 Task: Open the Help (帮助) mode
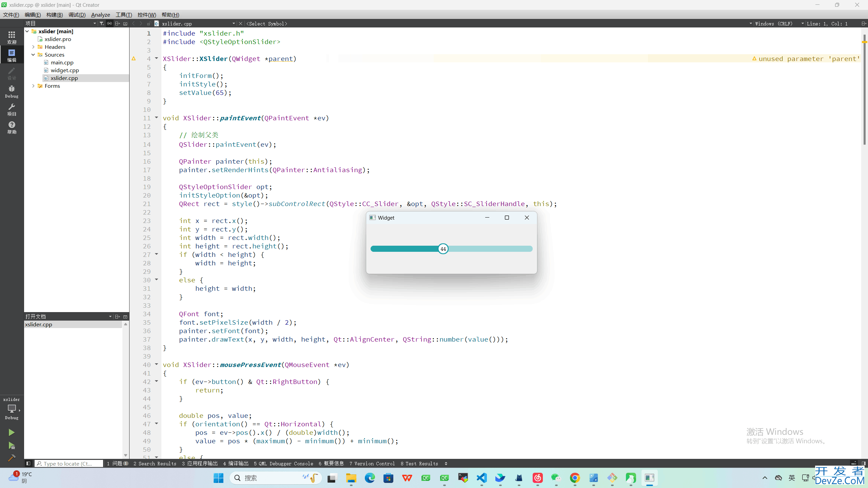click(12, 127)
